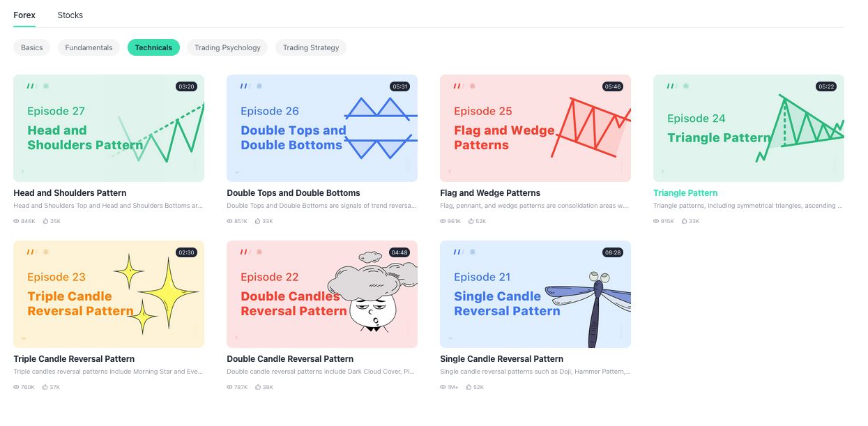
Task: Click the thumbs-up icon under Triple Candle Reversal Pattern
Action: tap(45, 387)
